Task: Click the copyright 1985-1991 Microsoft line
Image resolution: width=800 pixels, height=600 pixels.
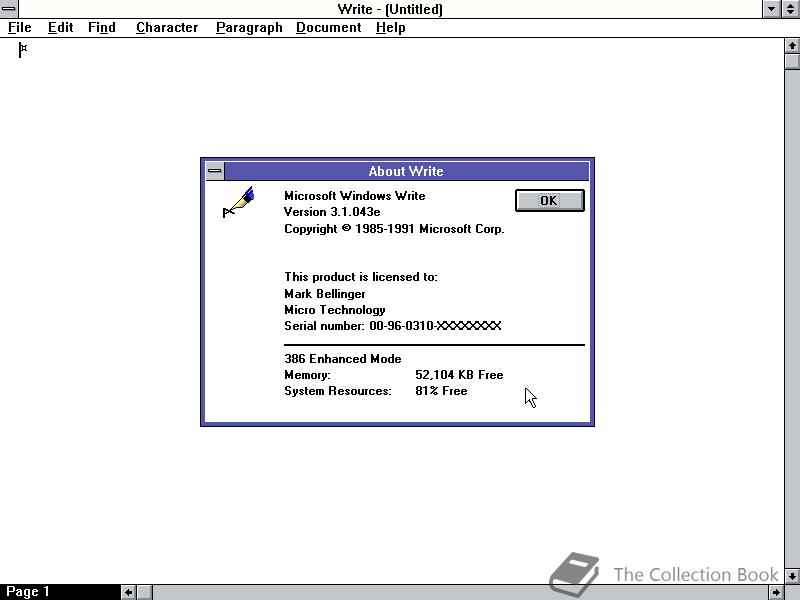Action: 394,229
